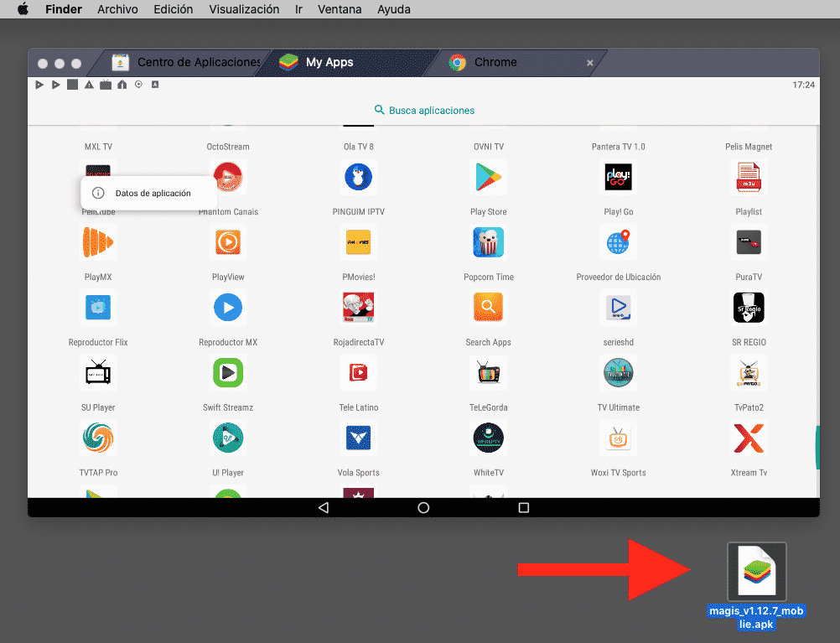Open Reproductor MX
Image resolution: width=840 pixels, height=643 pixels.
227,307
